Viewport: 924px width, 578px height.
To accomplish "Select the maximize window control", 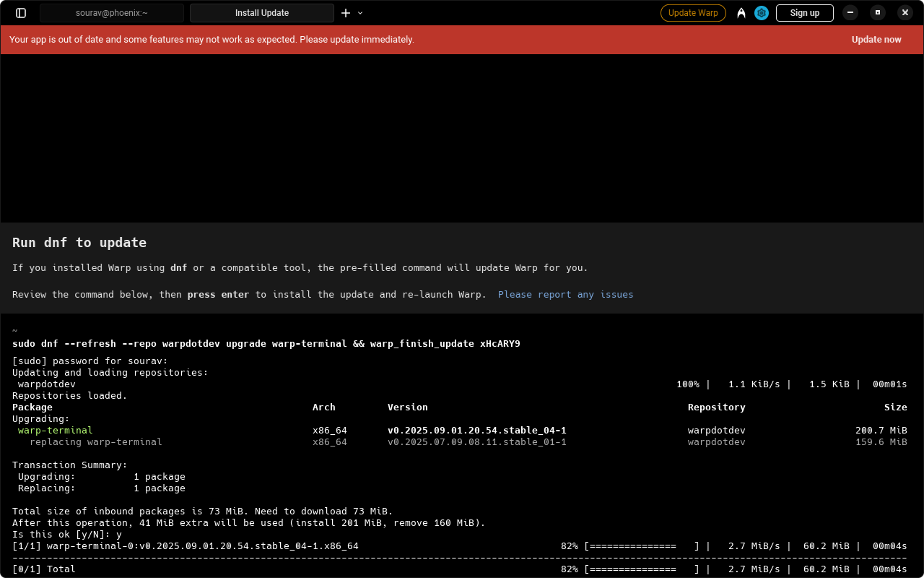I will 877,12.
